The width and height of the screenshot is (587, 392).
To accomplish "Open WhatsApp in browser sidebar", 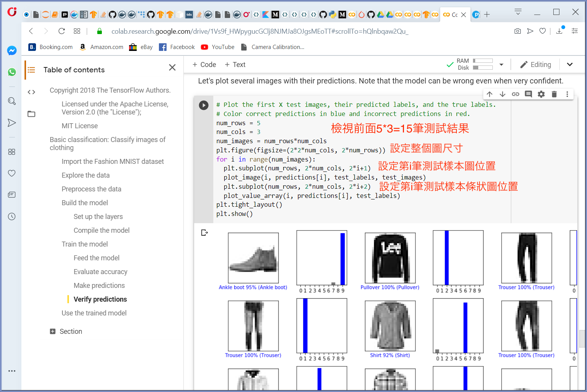I will 12,72.
